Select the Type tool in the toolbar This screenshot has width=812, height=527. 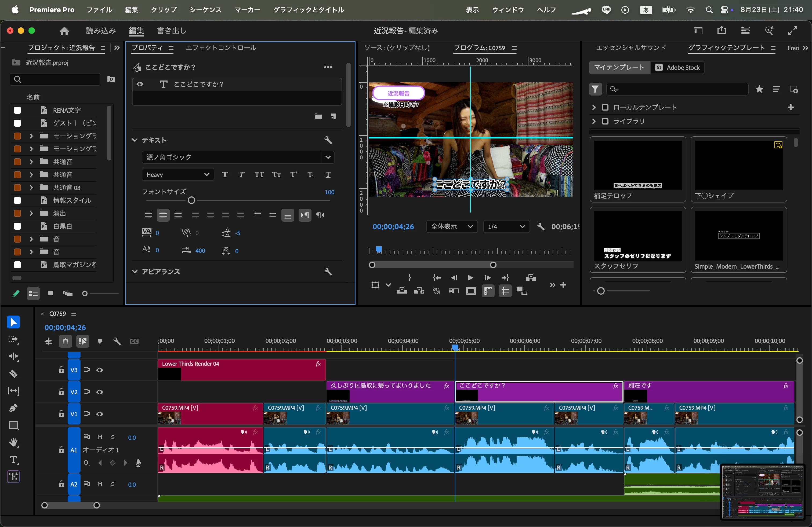click(x=13, y=459)
